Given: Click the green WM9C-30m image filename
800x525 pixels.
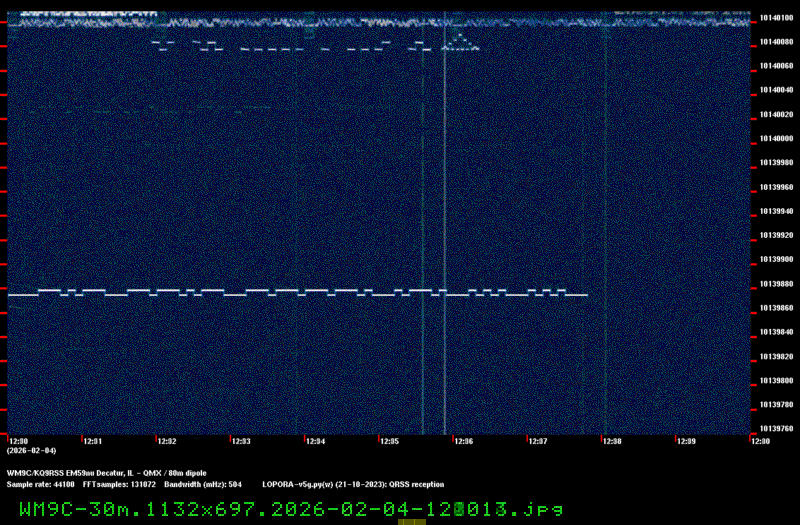Looking at the screenshot, I should tap(291, 508).
